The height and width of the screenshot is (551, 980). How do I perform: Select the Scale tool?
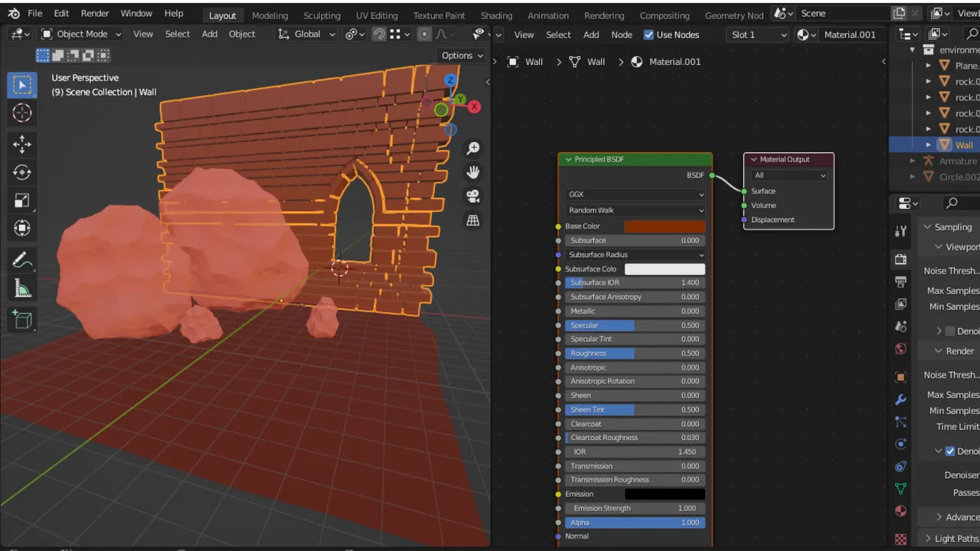click(x=22, y=200)
